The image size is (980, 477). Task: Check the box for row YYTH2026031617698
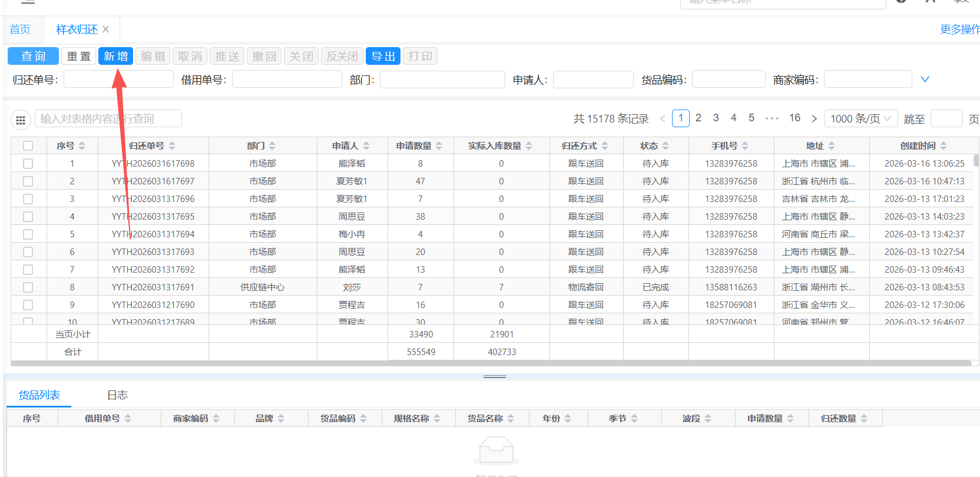(x=28, y=164)
